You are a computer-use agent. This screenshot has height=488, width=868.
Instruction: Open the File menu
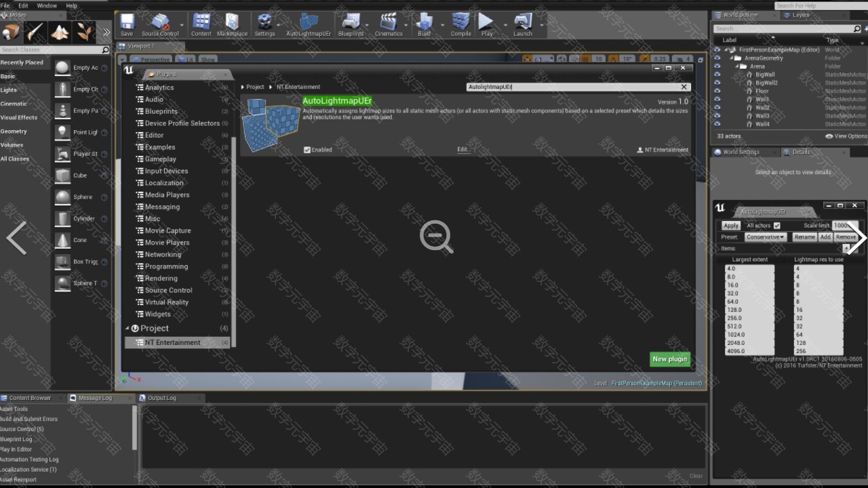(5, 5)
